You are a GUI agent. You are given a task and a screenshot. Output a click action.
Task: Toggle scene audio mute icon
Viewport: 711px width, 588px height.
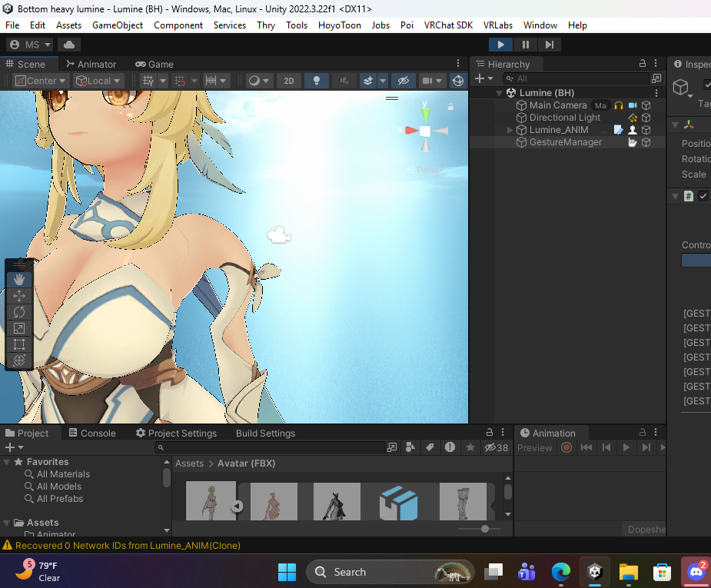tap(344, 81)
